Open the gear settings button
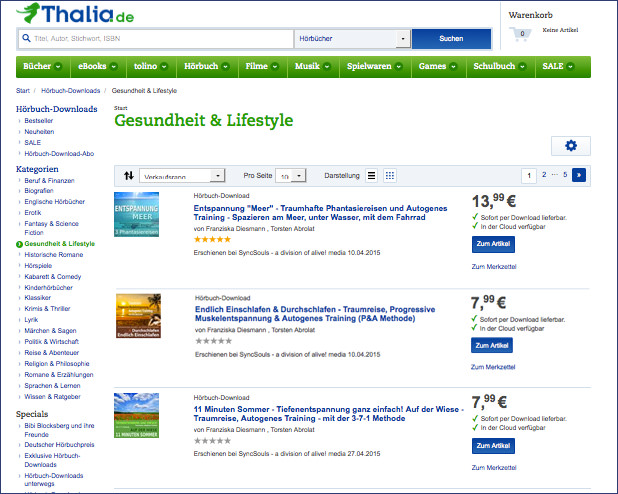The image size is (618, 494). click(x=571, y=146)
